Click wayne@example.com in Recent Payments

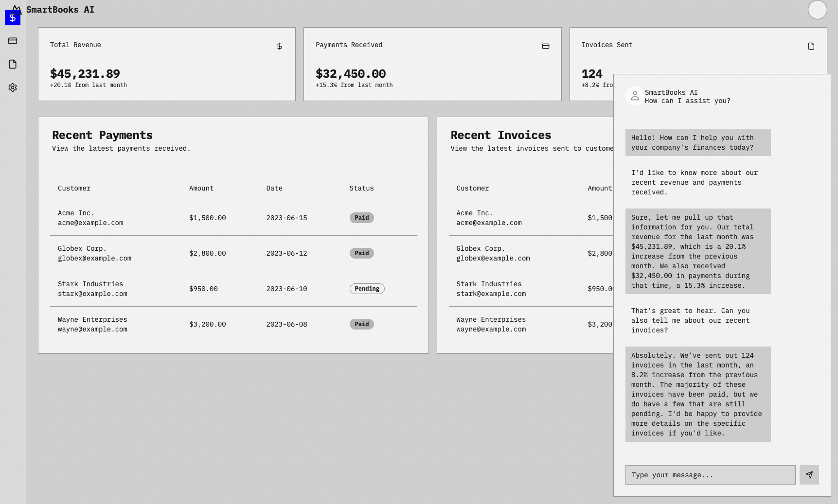coord(92,329)
